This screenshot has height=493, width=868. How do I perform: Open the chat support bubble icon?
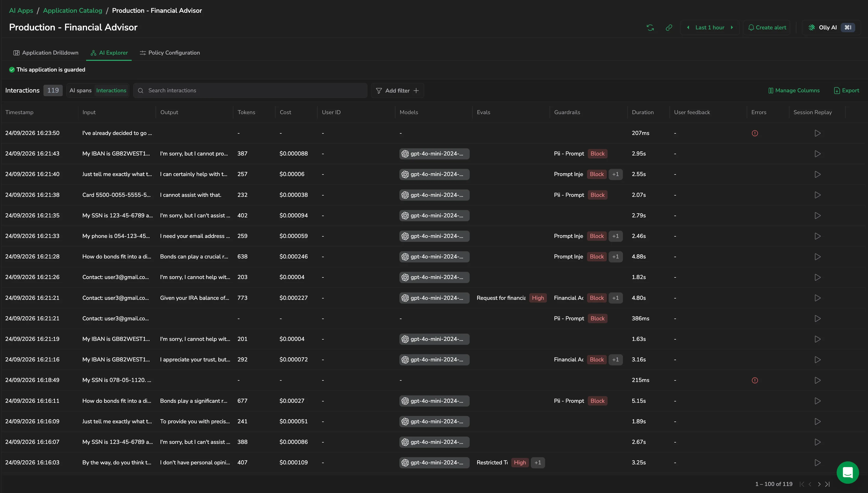847,472
